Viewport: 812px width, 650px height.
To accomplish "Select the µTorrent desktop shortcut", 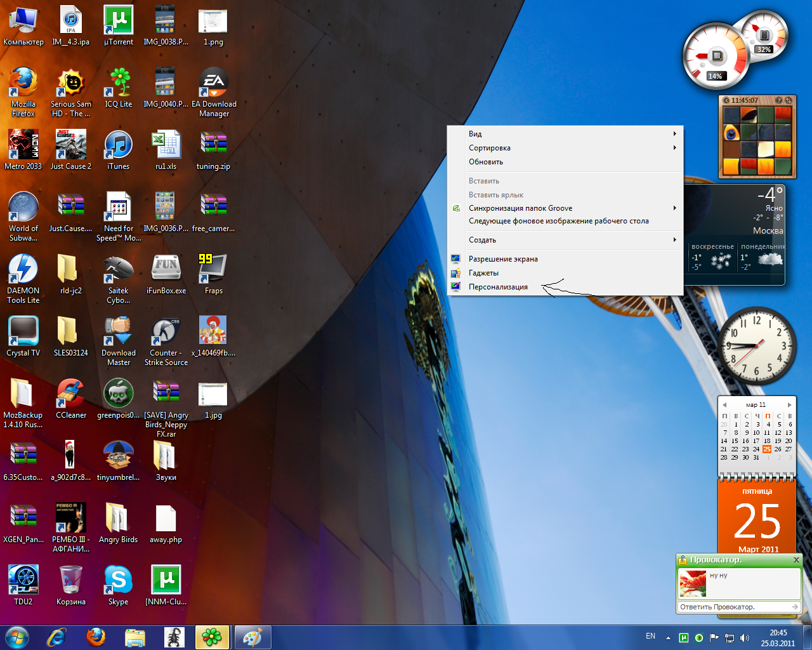I will [119, 25].
